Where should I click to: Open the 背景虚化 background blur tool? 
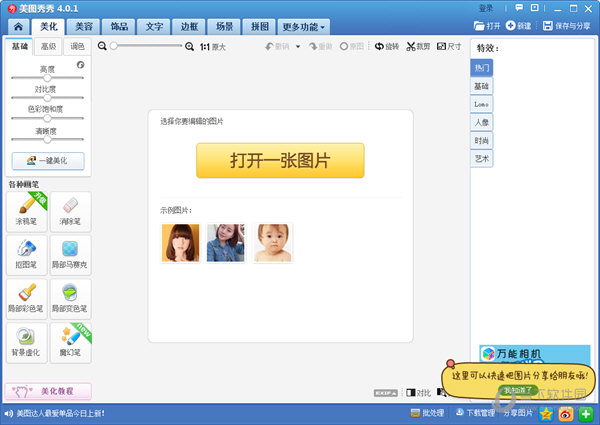tap(26, 340)
